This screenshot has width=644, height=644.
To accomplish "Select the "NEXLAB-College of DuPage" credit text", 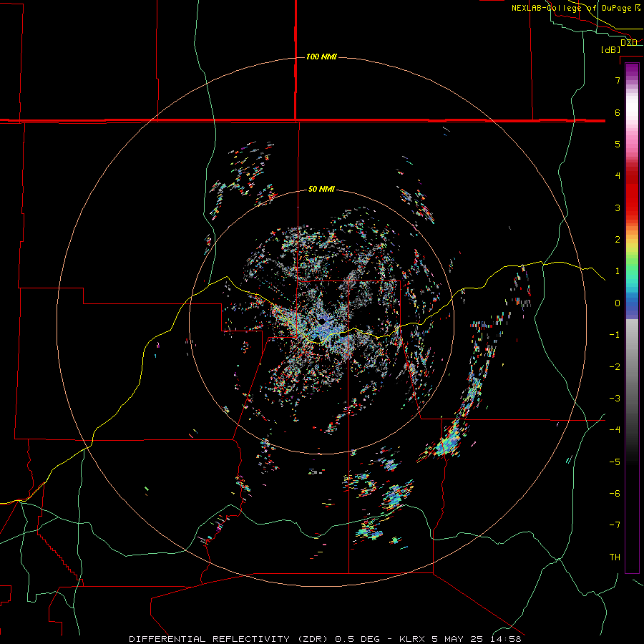I will tap(572, 8).
